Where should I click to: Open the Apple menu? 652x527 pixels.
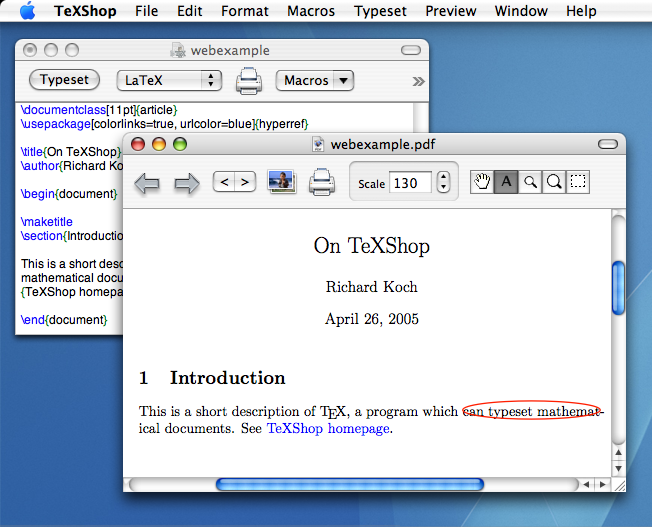tap(27, 11)
